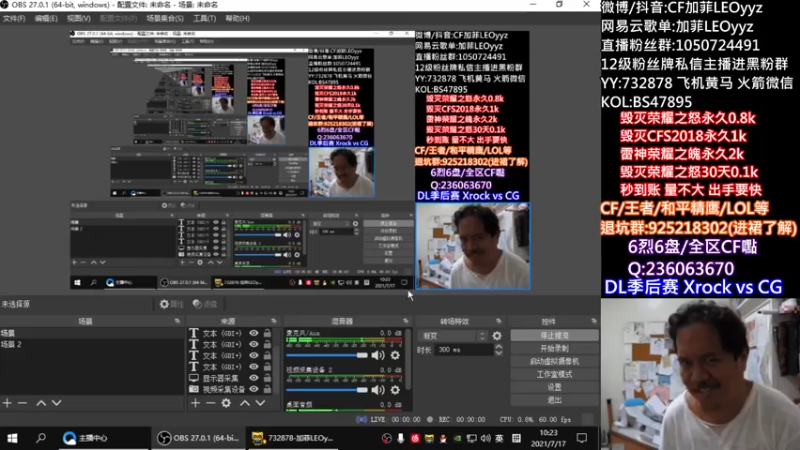Add a new scene with the plus icon
Viewport: 800px width, 450px height.
7,403
